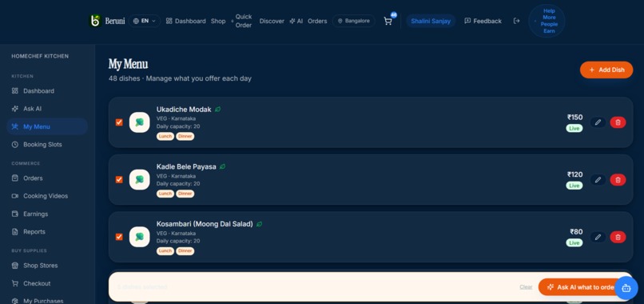
Task: Select My Menu in the sidebar
Action: 47,126
